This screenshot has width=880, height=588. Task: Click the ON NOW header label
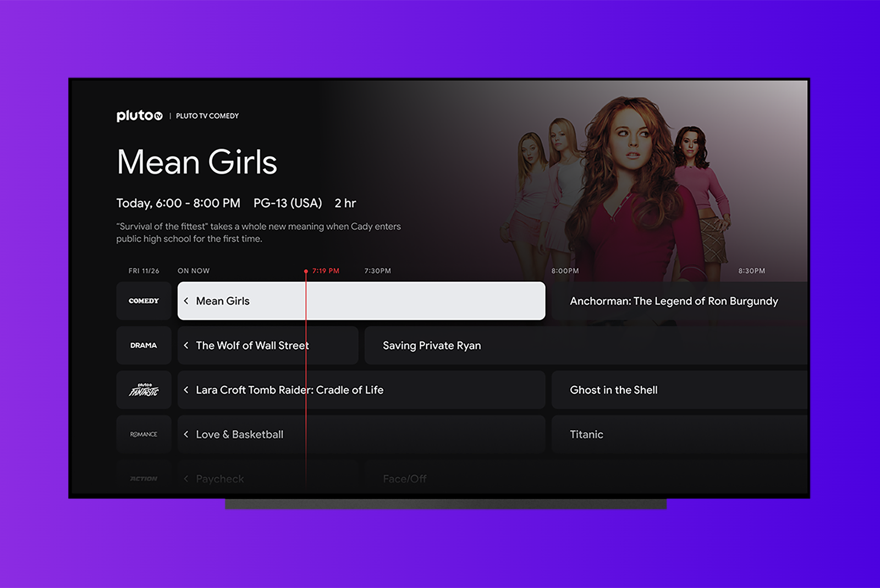(x=194, y=271)
